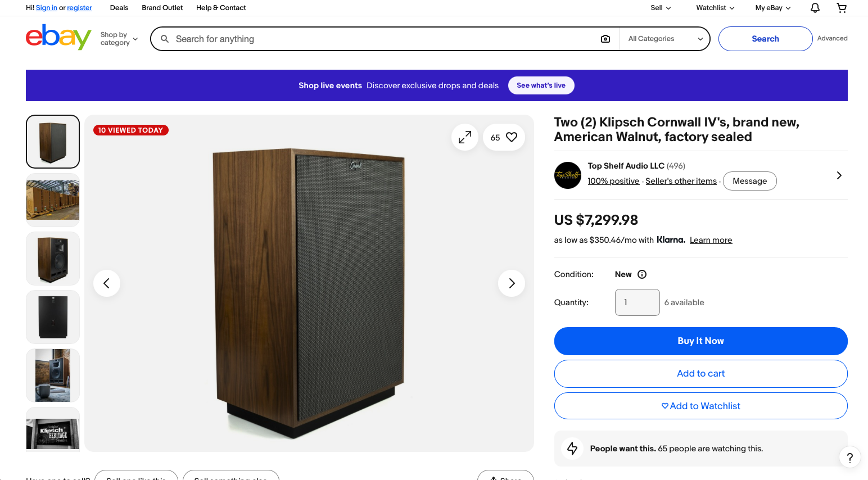The image size is (868, 480).
Task: Open Klarna Learn more link
Action: [711, 240]
